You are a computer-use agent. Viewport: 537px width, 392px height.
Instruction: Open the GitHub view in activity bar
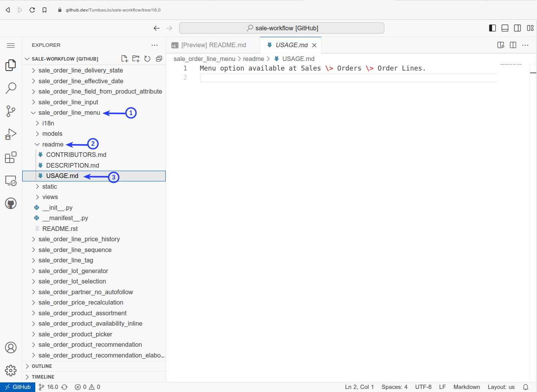[11, 203]
